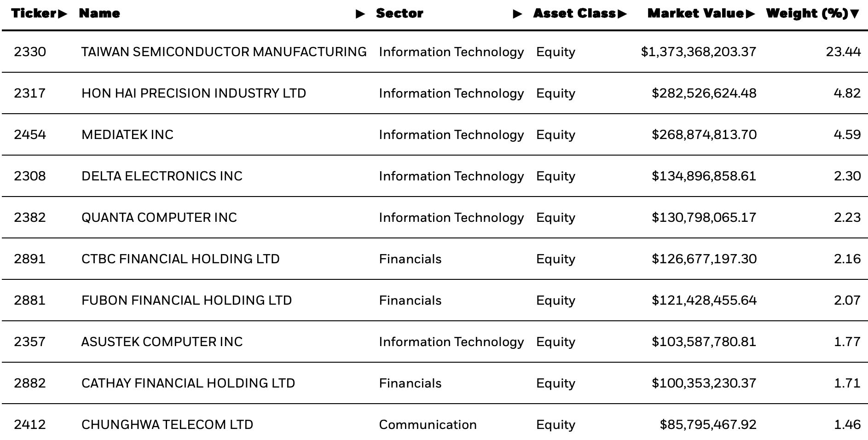The width and height of the screenshot is (868, 440).
Task: Open Taiwan Semiconductor Manufacturing holding
Action: click(224, 52)
